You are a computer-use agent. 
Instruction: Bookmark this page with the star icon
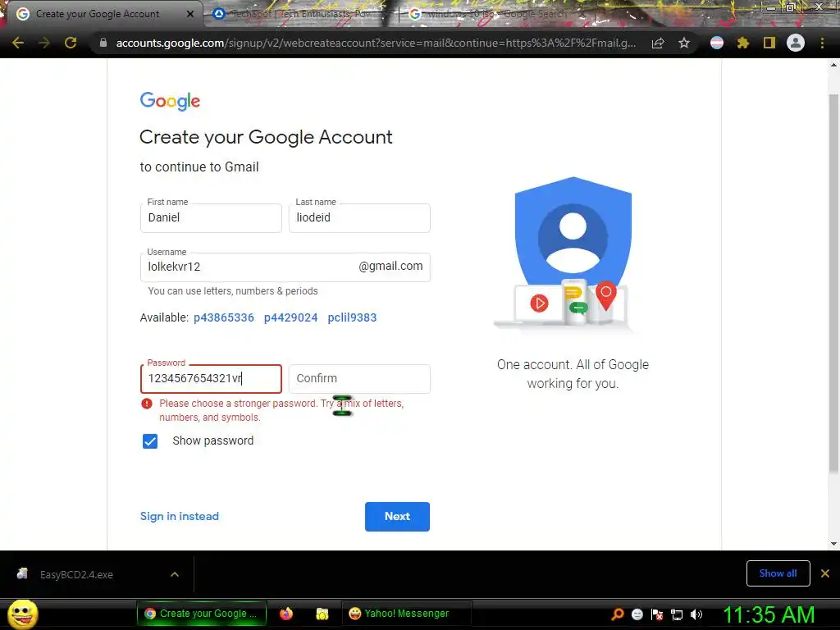pyautogui.click(x=684, y=43)
